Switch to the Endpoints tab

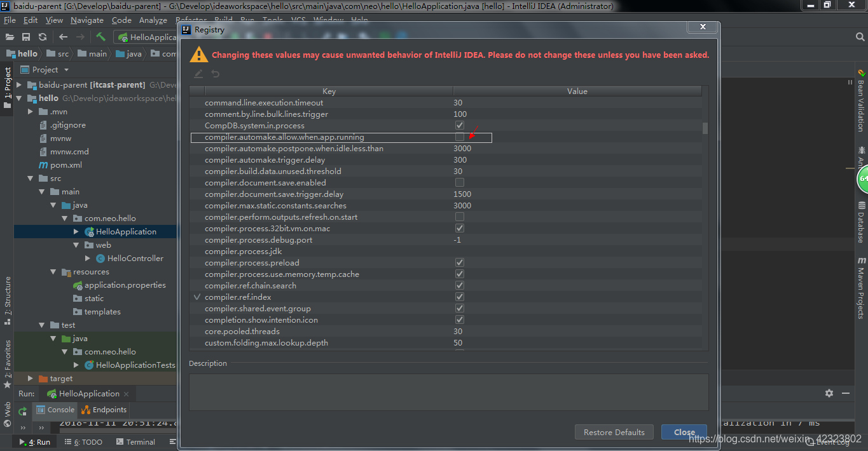(104, 410)
